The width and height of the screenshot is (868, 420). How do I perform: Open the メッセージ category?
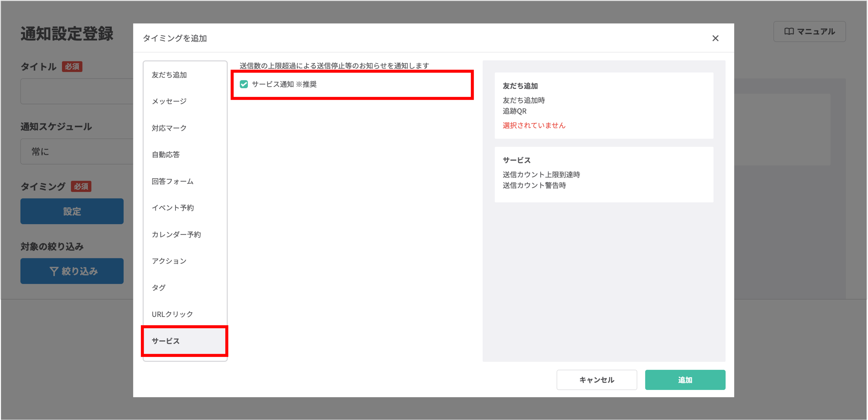pos(185,101)
